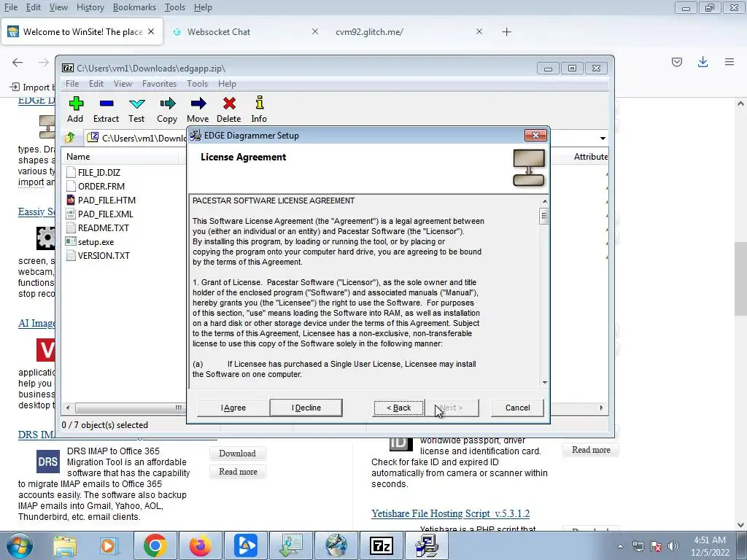Open a new browser tab
The image size is (747, 560).
pyautogui.click(x=506, y=32)
